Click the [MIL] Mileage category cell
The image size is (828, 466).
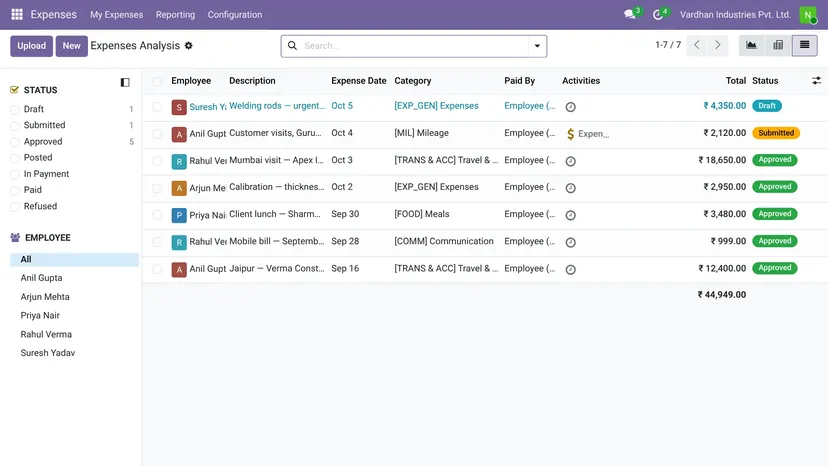[x=421, y=133]
